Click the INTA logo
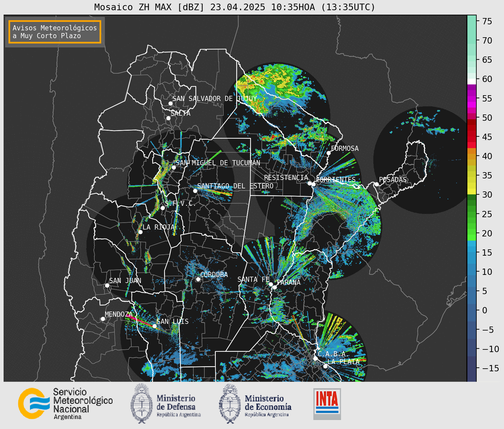This screenshot has height=429, width=504. coord(327,404)
